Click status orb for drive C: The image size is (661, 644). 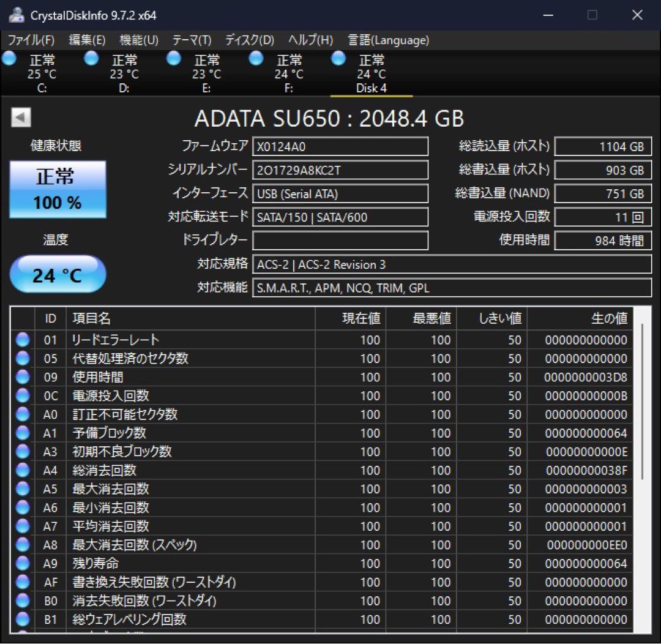9,58
